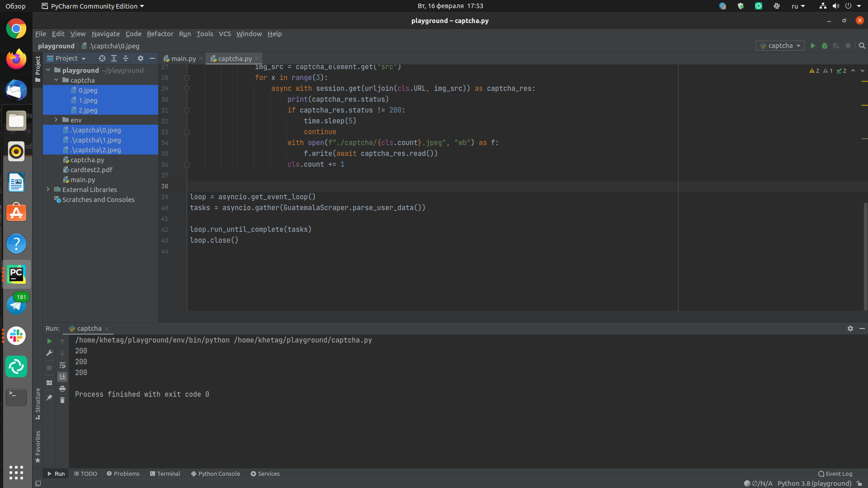Viewport: 868px width, 488px height.
Task: Open Terminal app from the dock
Action: click(x=16, y=397)
